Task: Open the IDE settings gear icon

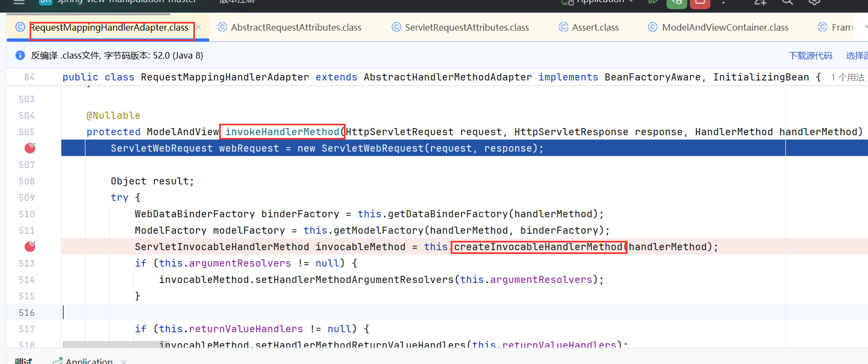Action: click(814, 2)
